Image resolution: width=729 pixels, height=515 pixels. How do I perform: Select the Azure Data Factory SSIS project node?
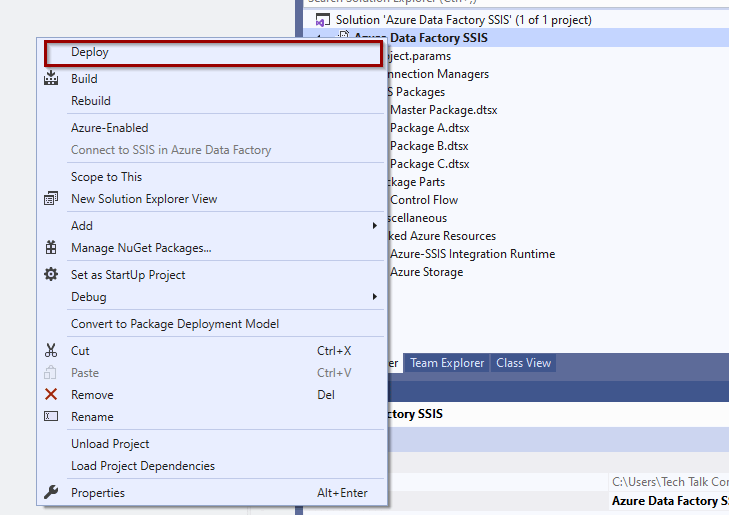[x=438, y=38]
